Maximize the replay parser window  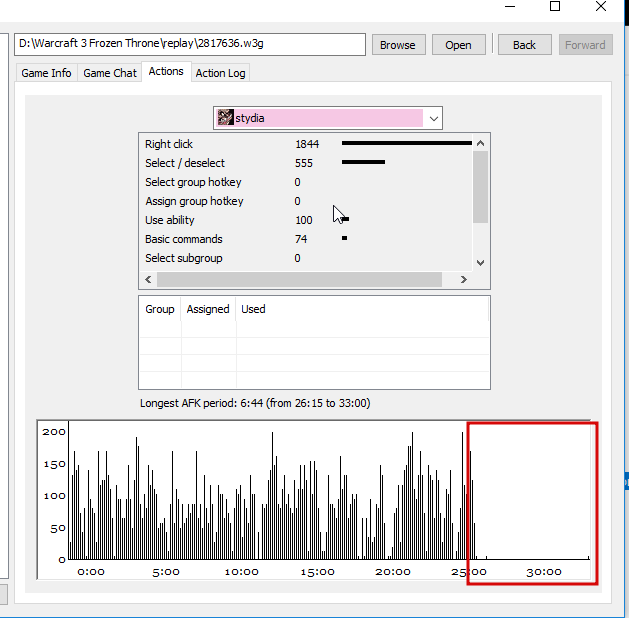[x=555, y=6]
